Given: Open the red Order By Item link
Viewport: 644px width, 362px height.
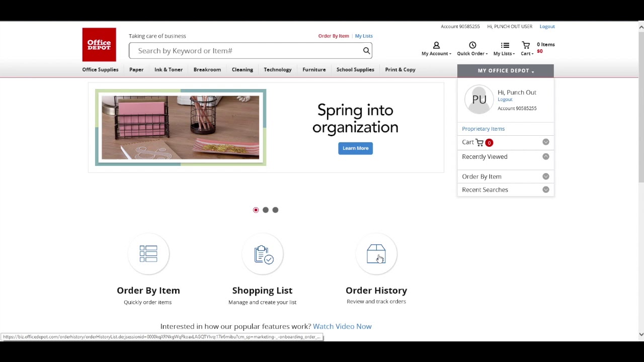Looking at the screenshot, I should coord(334,36).
